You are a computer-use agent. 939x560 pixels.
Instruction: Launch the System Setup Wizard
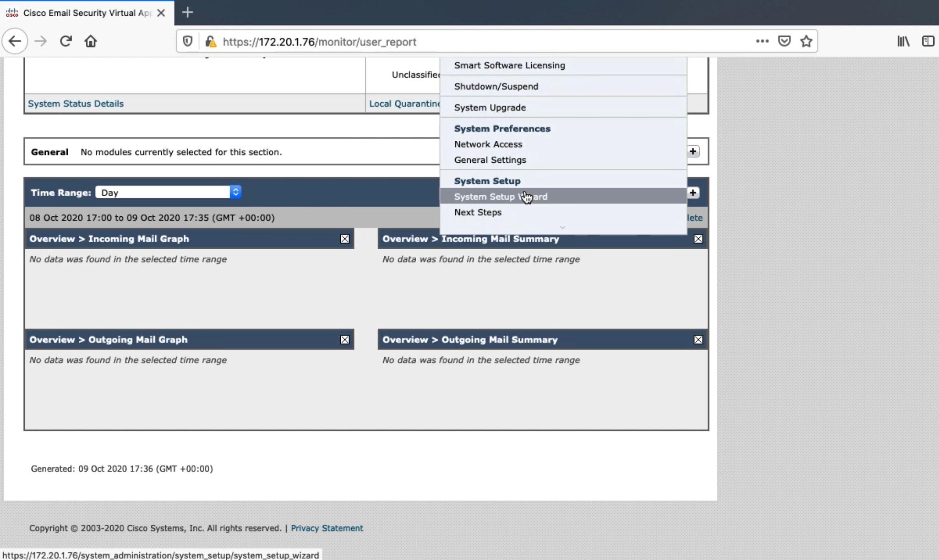563,196
